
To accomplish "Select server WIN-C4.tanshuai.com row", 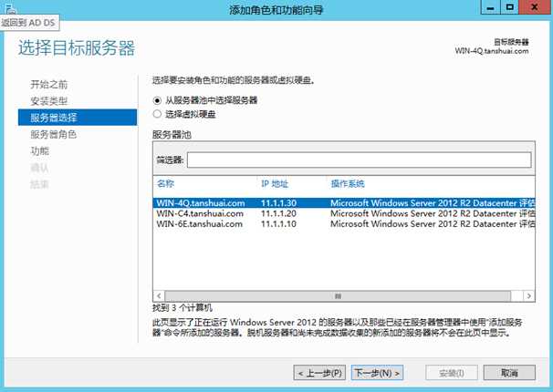I will [344, 213].
